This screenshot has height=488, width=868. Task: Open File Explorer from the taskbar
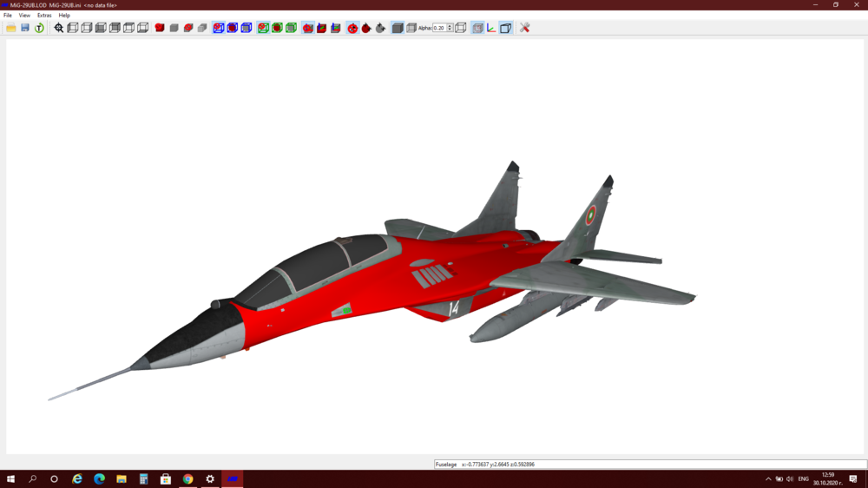122,479
